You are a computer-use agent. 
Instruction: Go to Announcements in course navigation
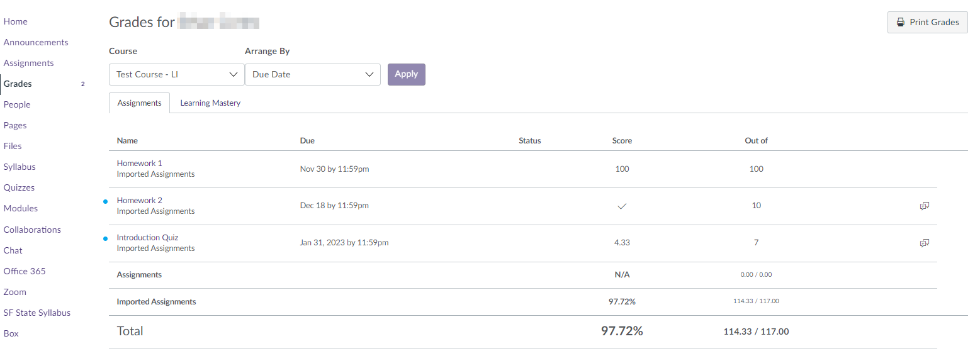coord(36,42)
